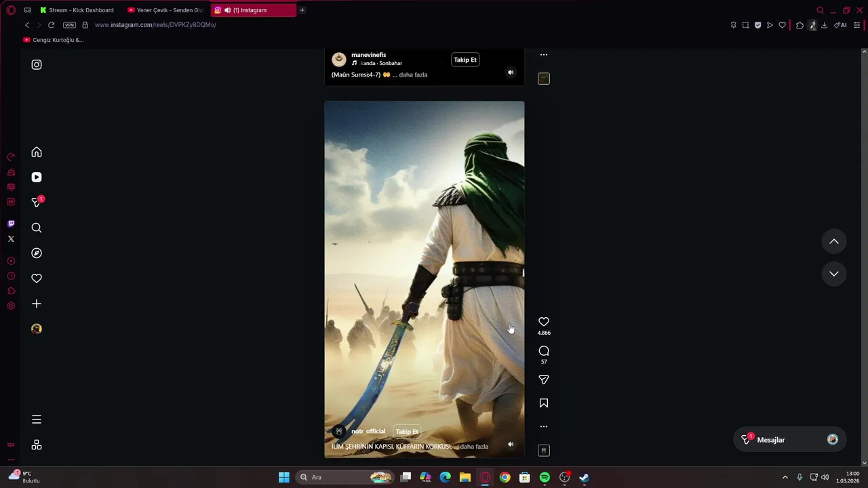Open the Instagram logo home link

click(37, 65)
